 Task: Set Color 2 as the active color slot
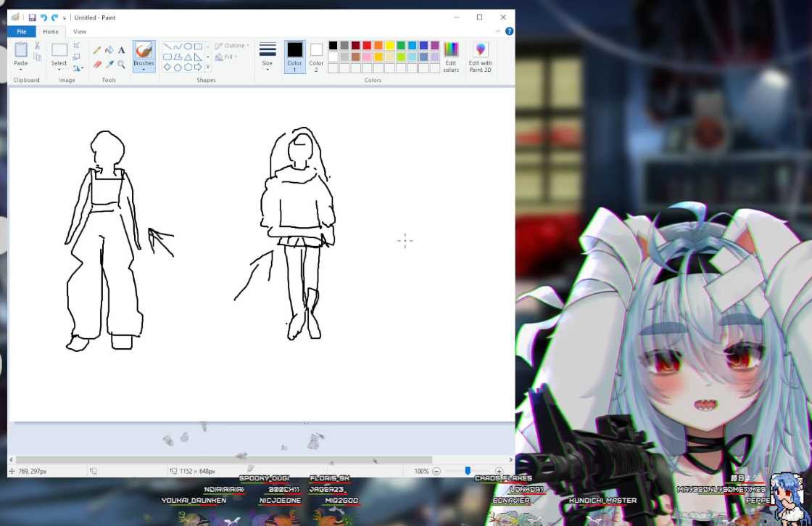[316, 57]
